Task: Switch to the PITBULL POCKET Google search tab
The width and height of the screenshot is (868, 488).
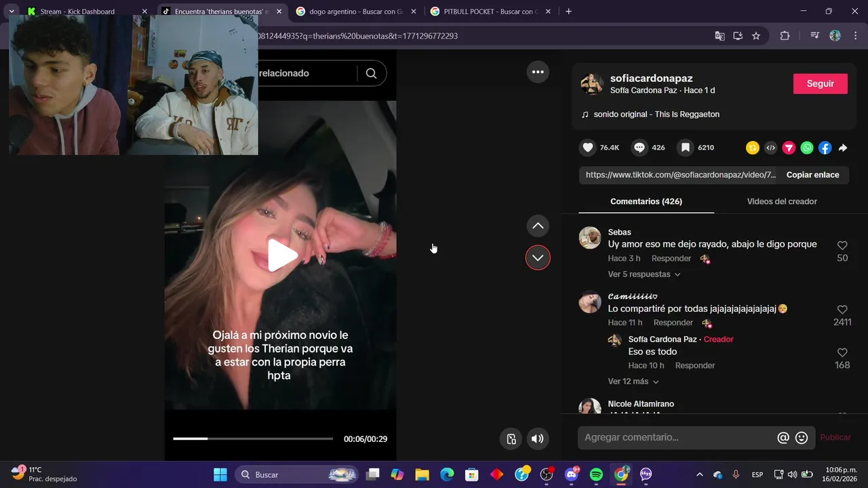Action: pyautogui.click(x=490, y=12)
